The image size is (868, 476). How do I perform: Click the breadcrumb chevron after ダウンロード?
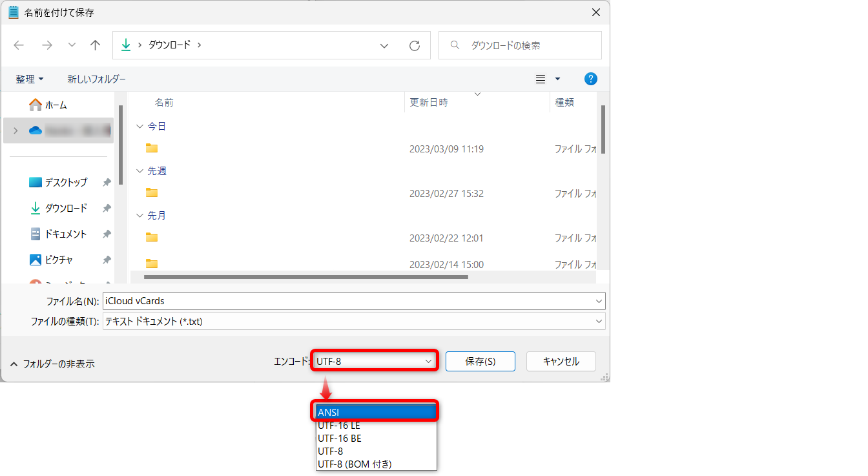coord(200,45)
